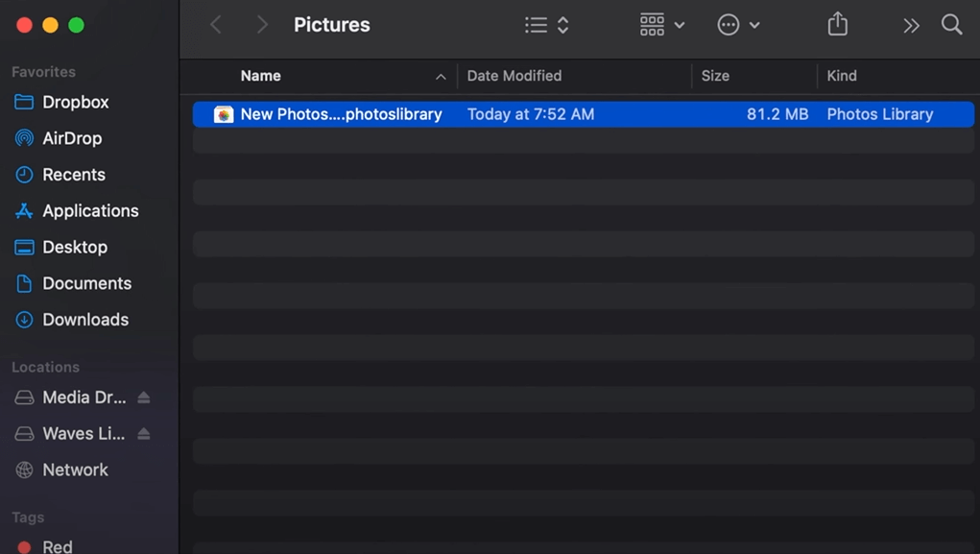Viewport: 980px width, 554px height.
Task: Click the Date Modified column header
Action: (513, 75)
